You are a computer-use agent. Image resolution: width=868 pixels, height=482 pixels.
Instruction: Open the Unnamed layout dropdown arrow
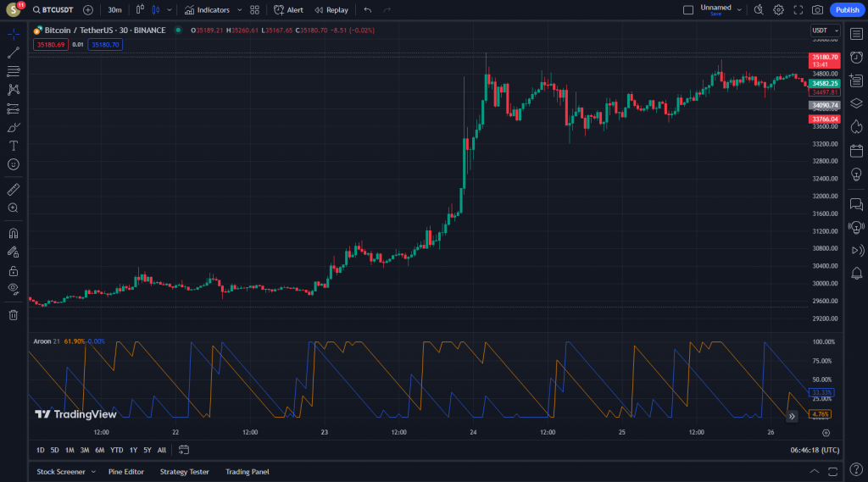(x=739, y=10)
